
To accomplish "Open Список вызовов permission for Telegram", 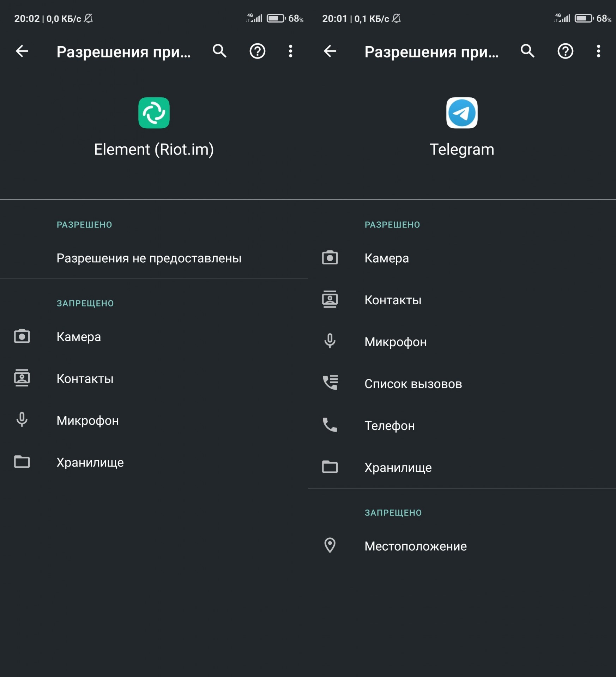I will 462,384.
